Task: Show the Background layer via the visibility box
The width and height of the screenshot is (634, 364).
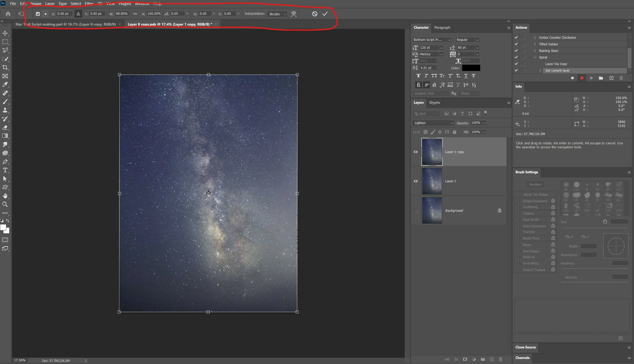Action: click(416, 210)
